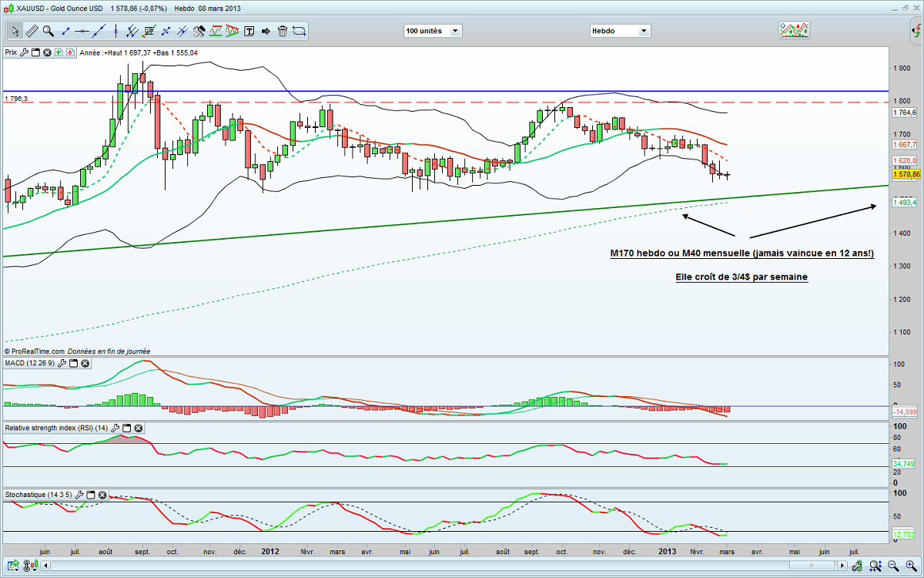Open the indicators chart button in toolbar

pos(794,30)
